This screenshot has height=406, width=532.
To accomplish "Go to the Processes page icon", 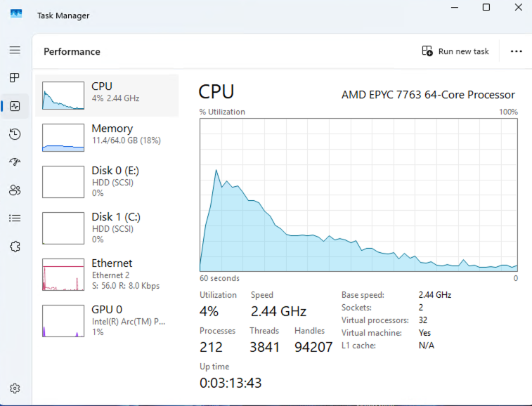I will point(15,78).
